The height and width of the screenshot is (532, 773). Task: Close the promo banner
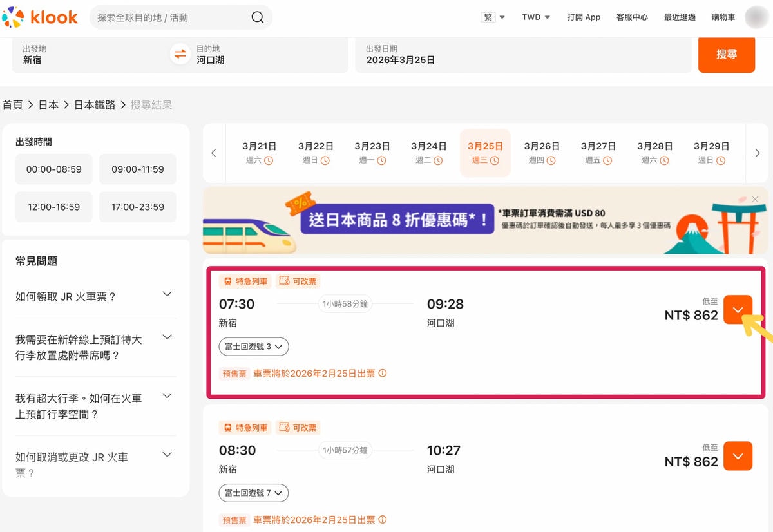coord(755,199)
